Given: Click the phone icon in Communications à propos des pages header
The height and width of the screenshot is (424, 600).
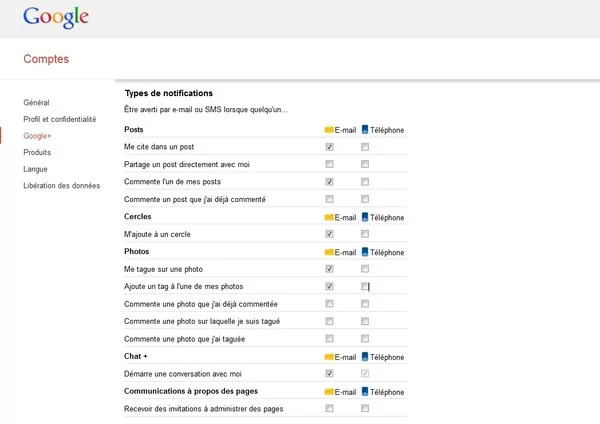Looking at the screenshot, I should (x=365, y=391).
